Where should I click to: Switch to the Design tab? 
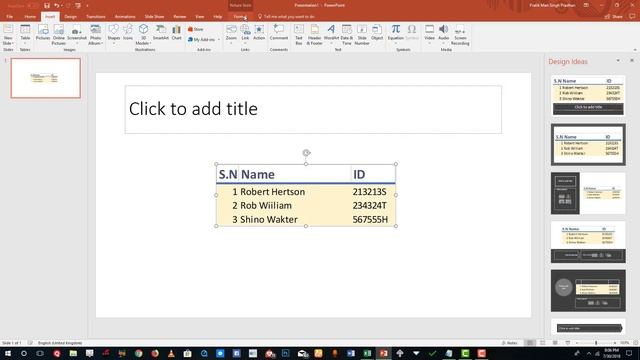(70, 17)
